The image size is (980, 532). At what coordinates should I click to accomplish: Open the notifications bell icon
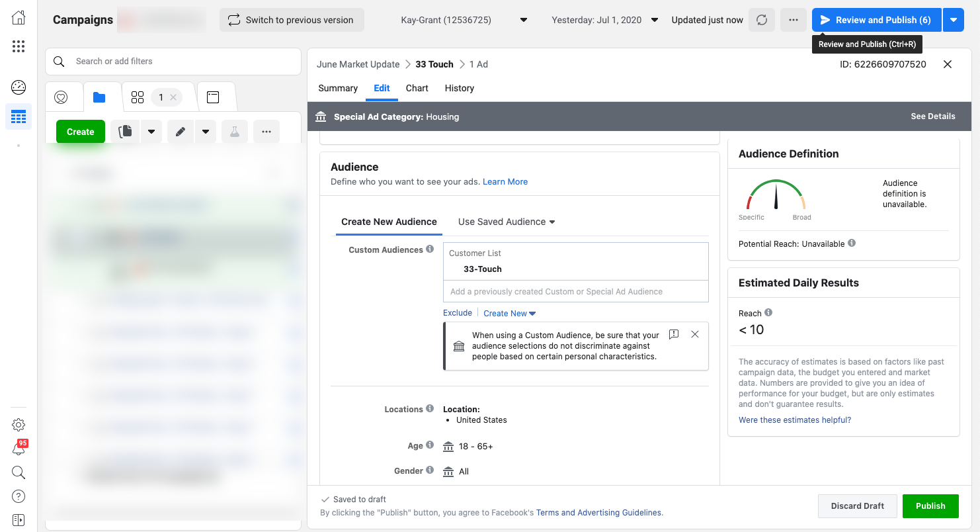coord(19,449)
